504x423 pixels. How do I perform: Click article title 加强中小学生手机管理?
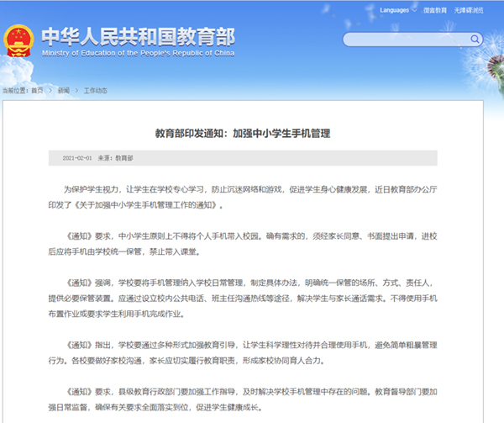pyautogui.click(x=243, y=133)
